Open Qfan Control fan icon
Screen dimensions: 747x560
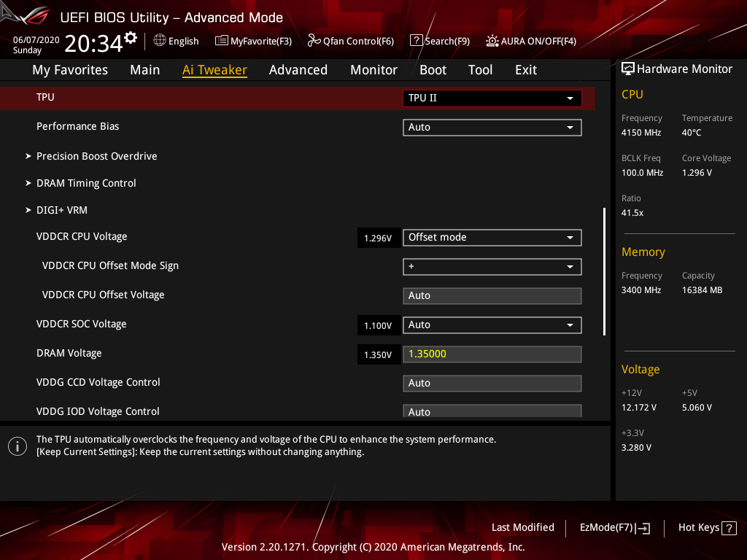point(314,41)
